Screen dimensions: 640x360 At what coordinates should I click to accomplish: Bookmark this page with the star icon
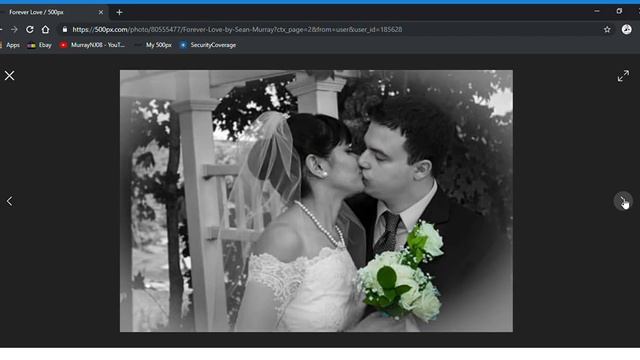point(607,29)
